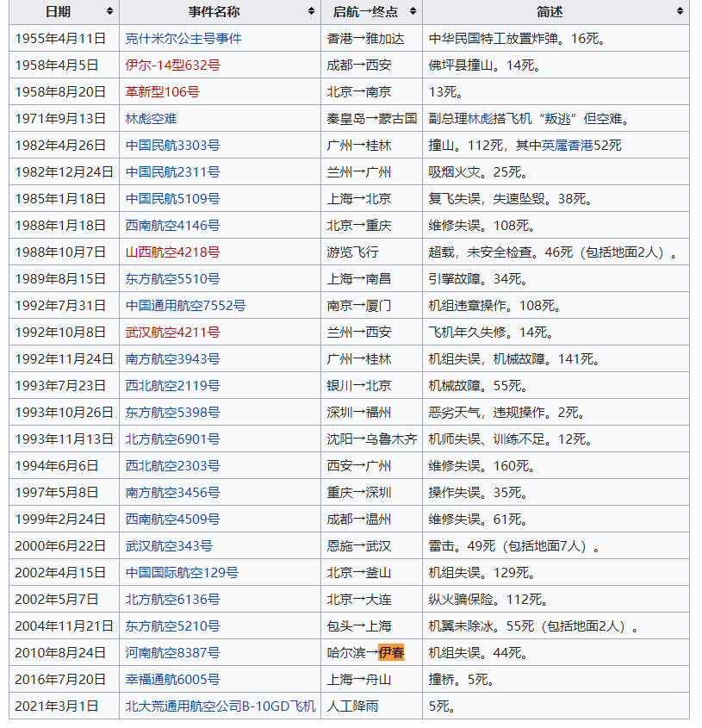Select the route cell 游览飞行

[x=371, y=252]
